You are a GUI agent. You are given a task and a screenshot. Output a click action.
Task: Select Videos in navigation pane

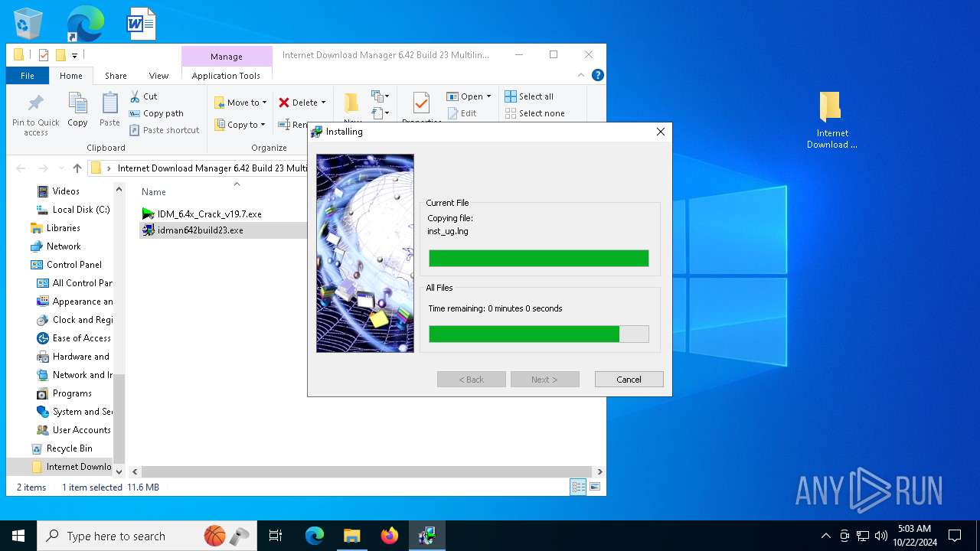click(x=66, y=191)
